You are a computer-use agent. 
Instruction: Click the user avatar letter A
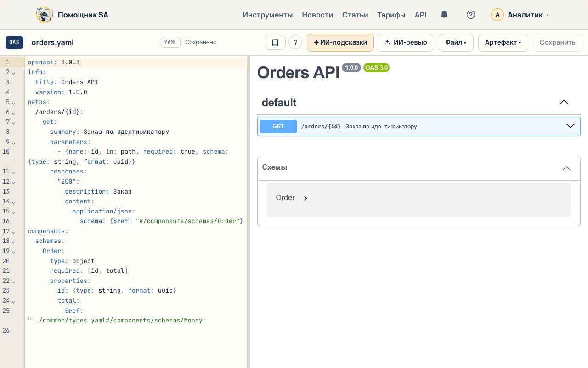pos(498,15)
